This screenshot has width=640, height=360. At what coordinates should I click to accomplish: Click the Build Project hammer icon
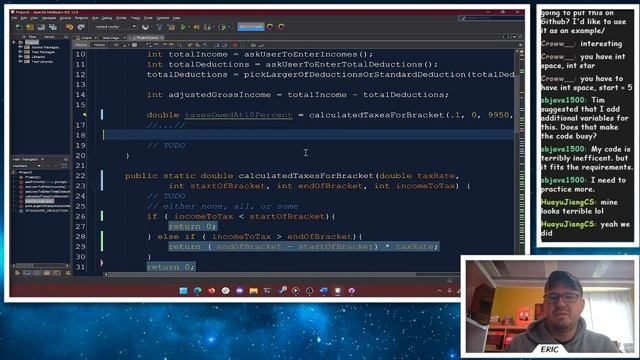pos(159,27)
